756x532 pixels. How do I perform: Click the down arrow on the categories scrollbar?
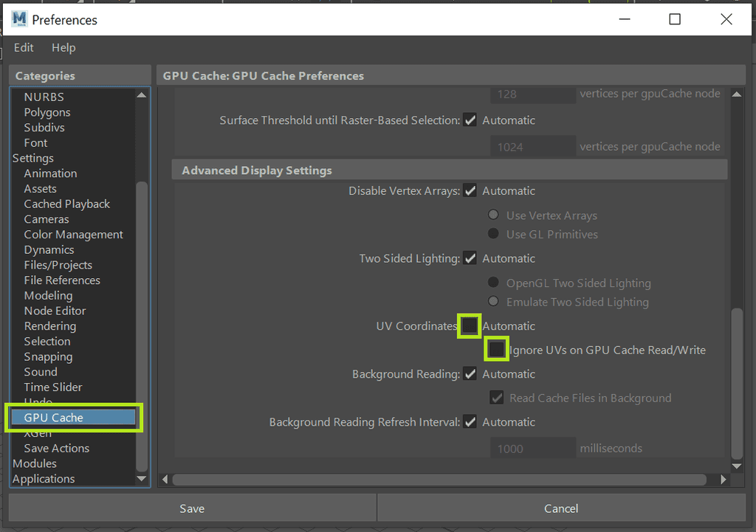141,478
